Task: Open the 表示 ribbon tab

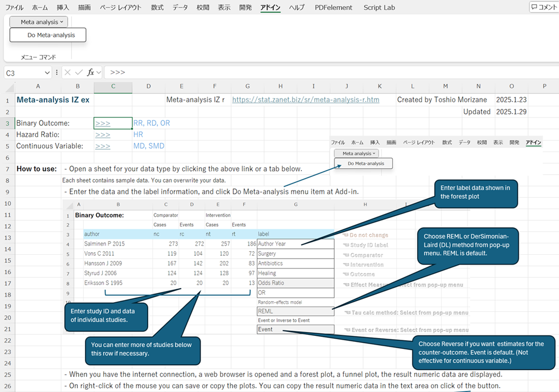Action: click(224, 8)
